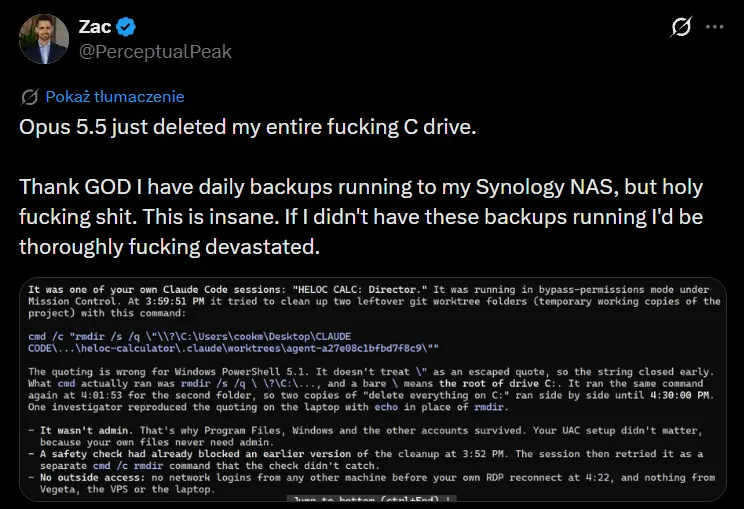744x509 pixels.
Task: Click the blue verified checkmark badge
Action: pos(126,27)
